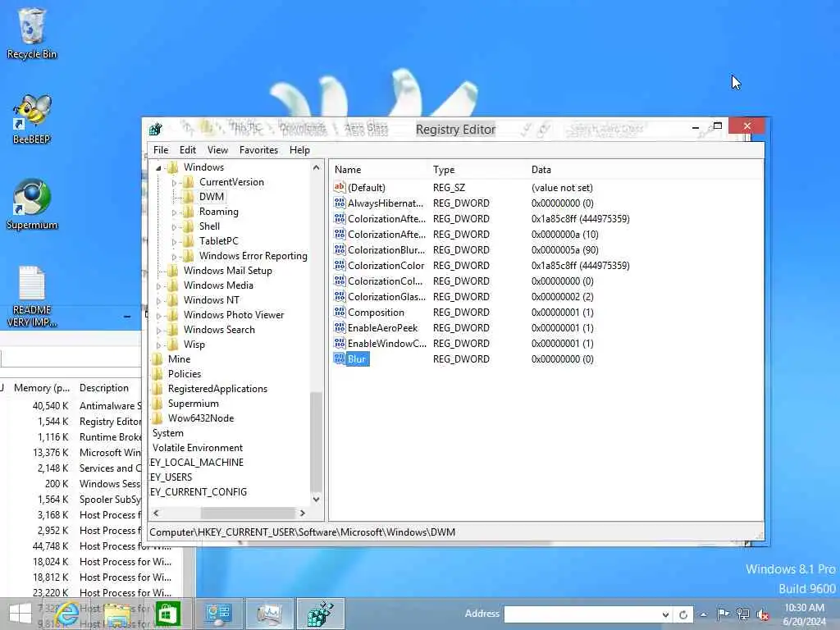The image size is (840, 630).
Task: Expand the Shell key
Action: pyautogui.click(x=174, y=227)
